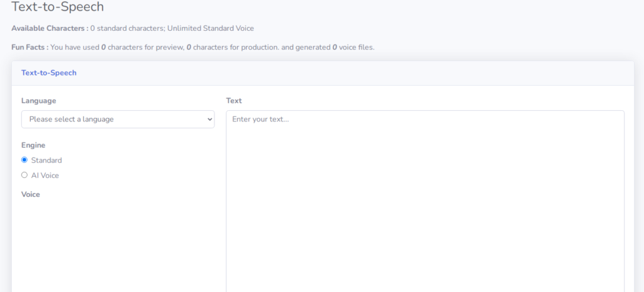Open the Language selection dropdown
Image resolution: width=644 pixels, height=292 pixels.
118,119
